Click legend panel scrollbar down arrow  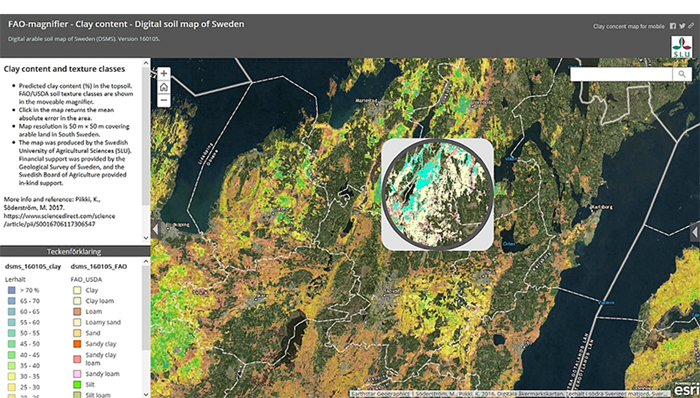(146, 394)
